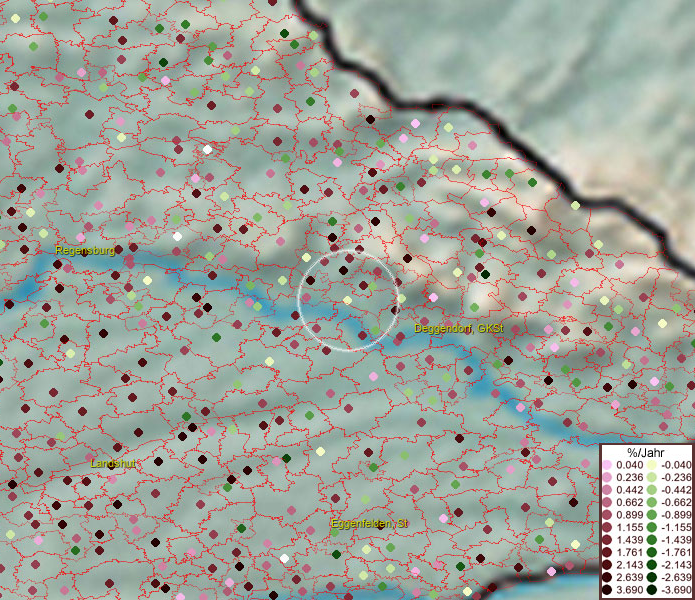Click the legend value -0.442
Viewport: 695px width, 600px height.
[x=676, y=490]
